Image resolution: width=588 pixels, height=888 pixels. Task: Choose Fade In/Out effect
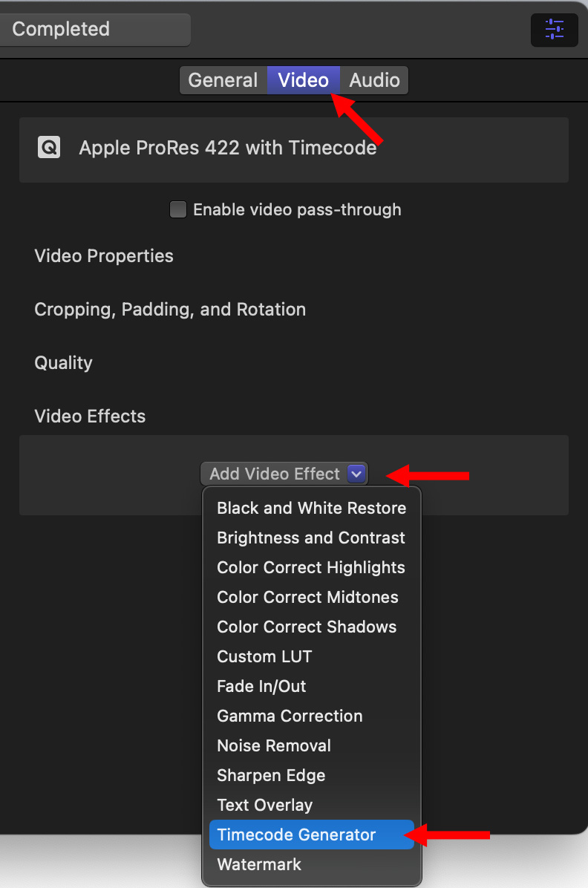coord(261,686)
